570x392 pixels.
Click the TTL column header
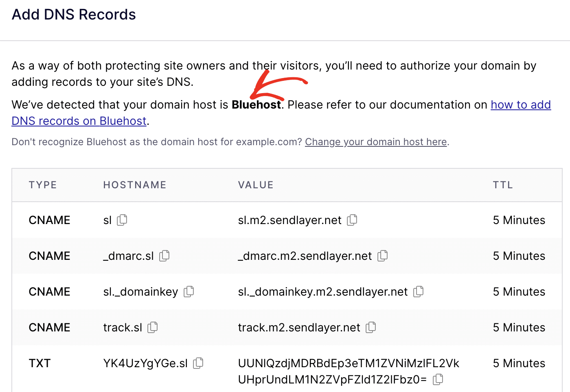click(x=503, y=185)
